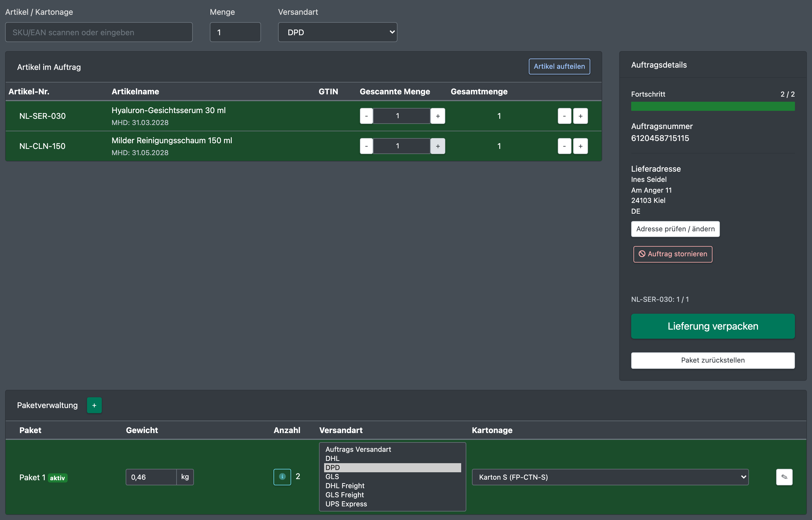812x520 pixels.
Task: Click scanned quantity field in NL-CLN-150 row
Action: tap(402, 146)
